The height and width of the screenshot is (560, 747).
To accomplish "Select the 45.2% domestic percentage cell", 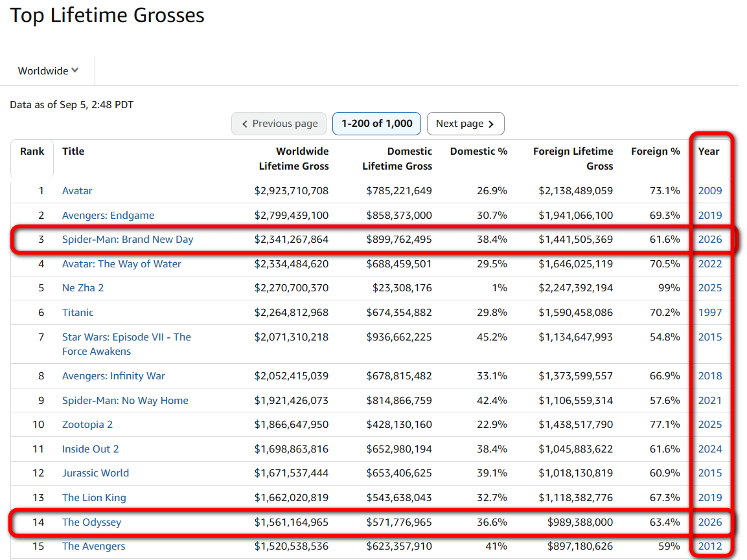I will [492, 337].
